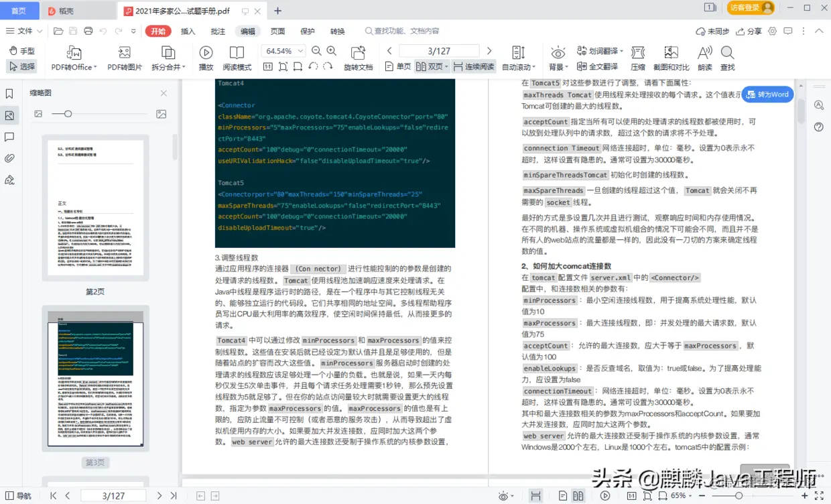
Task: Expand the word translation (划词翻译) dropdown
Action: (622, 51)
